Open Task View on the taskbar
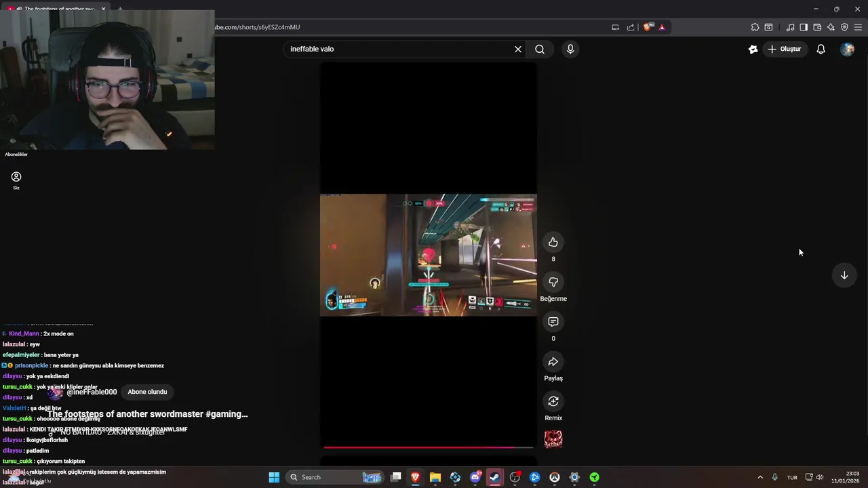 [x=396, y=477]
